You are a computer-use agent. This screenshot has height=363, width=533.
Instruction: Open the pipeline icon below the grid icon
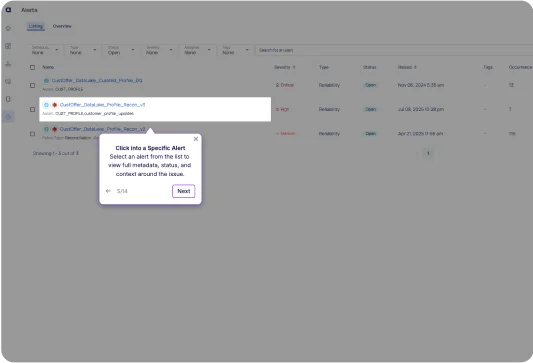[x=8, y=64]
